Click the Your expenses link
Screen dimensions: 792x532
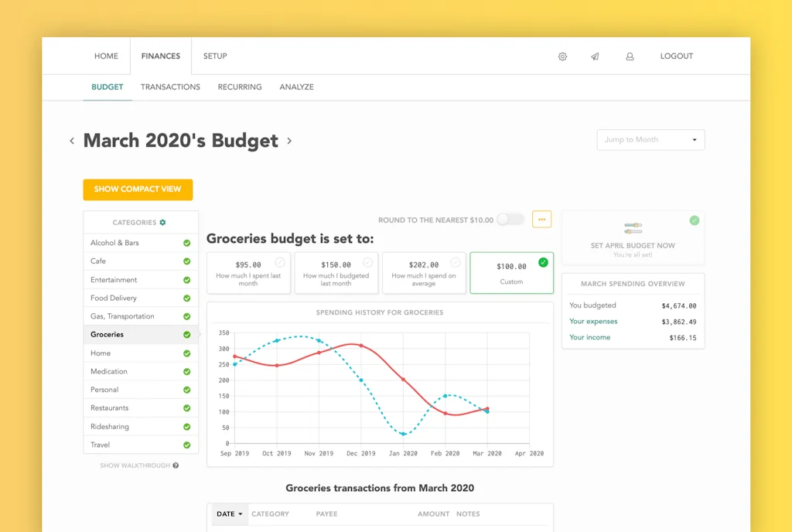click(593, 321)
